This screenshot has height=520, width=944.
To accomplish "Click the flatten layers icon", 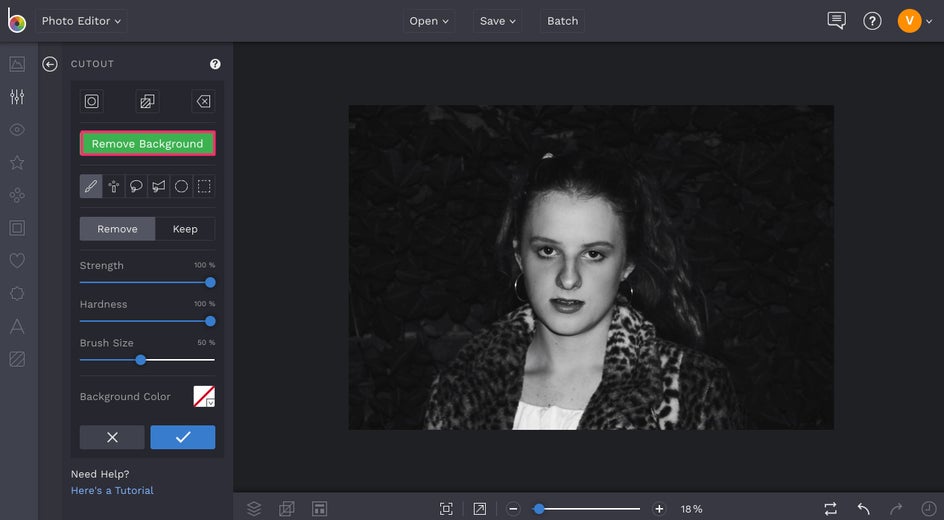I will click(287, 509).
